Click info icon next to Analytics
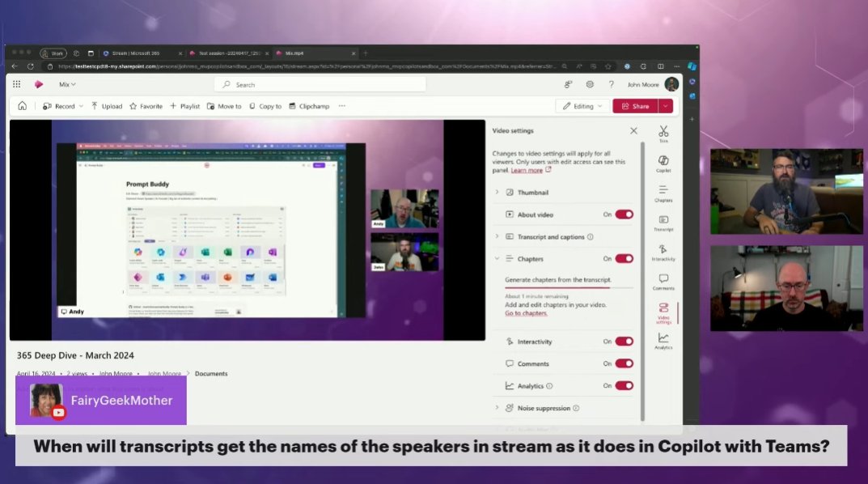868x484 pixels. click(x=549, y=386)
